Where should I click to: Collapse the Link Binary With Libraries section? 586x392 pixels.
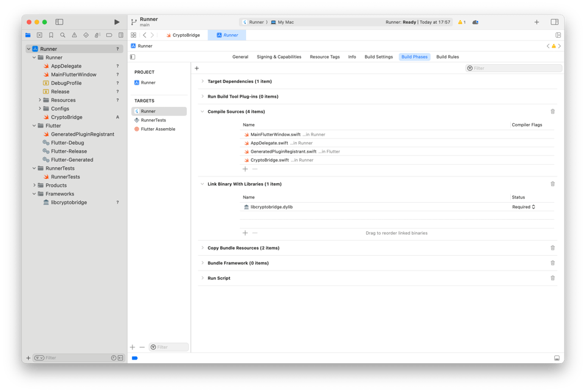tap(203, 184)
